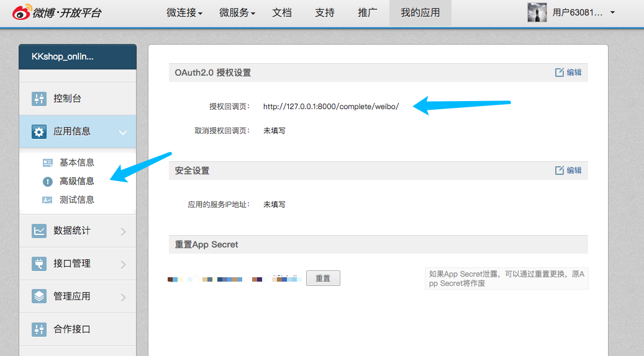Open the 微连接 dropdown menu
The height and width of the screenshot is (356, 644).
point(184,12)
